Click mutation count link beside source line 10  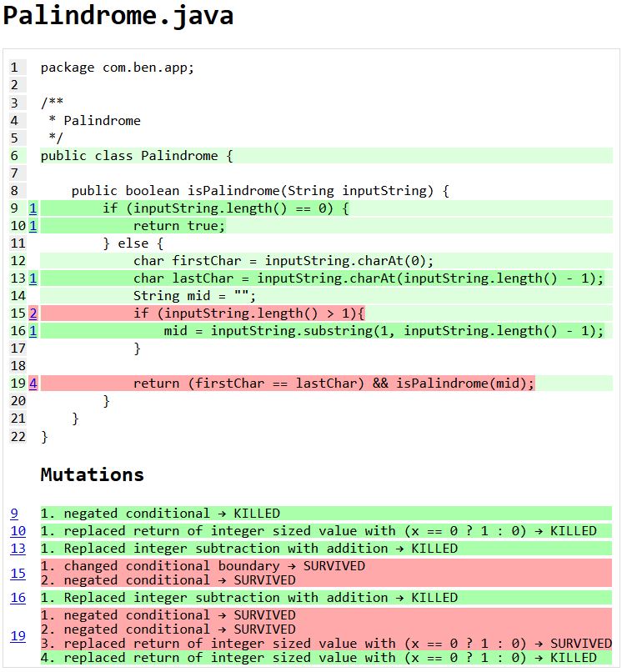33,226
